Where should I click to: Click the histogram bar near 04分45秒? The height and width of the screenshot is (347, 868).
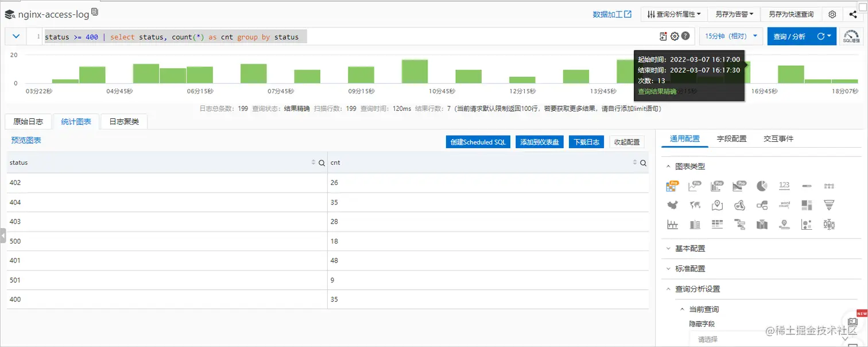(146, 74)
